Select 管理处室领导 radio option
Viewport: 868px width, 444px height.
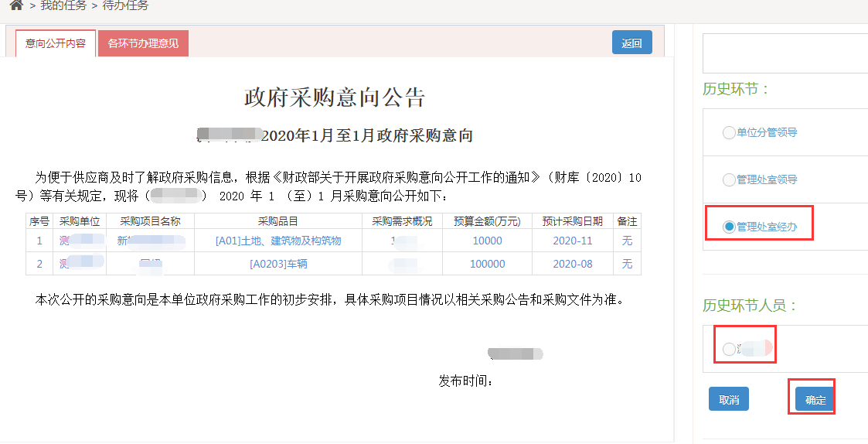[x=728, y=179]
